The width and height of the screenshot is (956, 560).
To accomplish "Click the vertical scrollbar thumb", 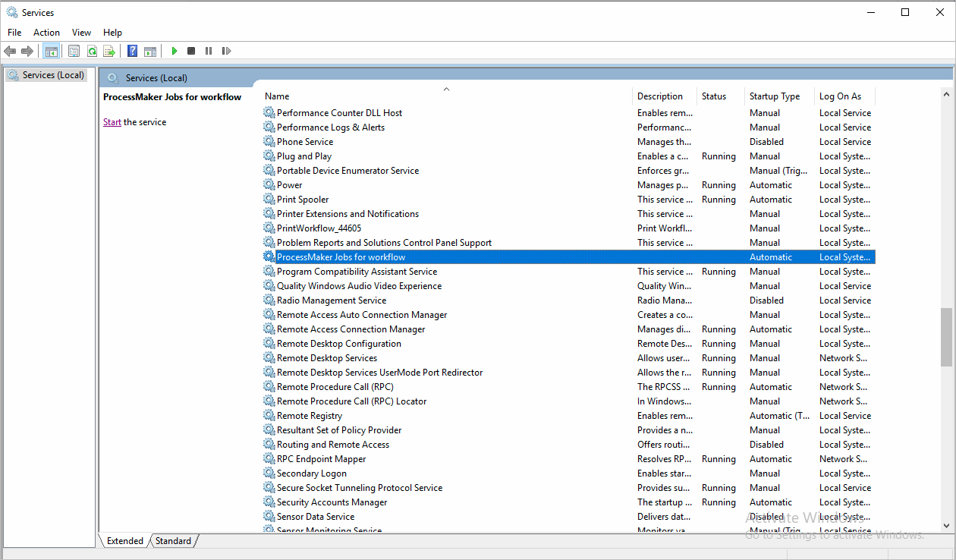I will tap(945, 336).
